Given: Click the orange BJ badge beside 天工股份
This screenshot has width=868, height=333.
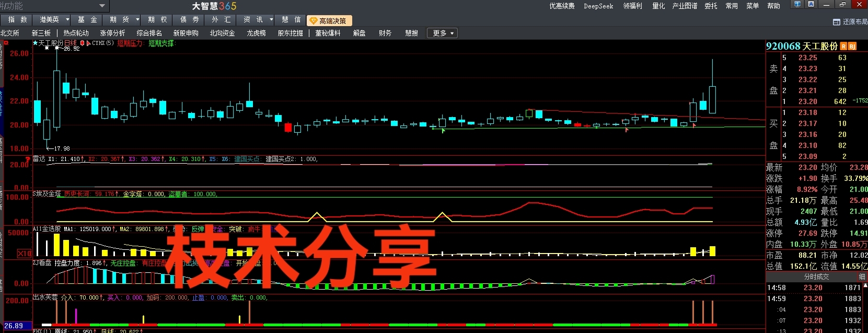Looking at the screenshot, I should point(852,47).
